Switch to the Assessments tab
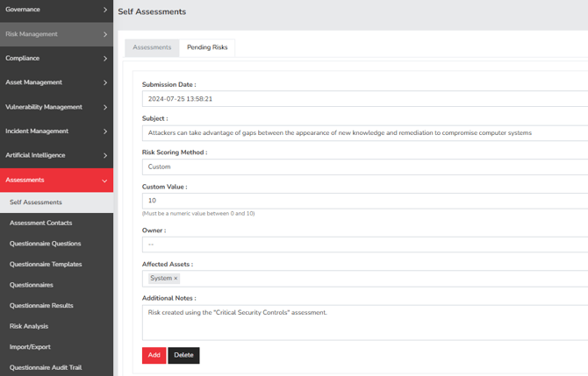Viewport: 588px width, 376px height. pos(152,47)
